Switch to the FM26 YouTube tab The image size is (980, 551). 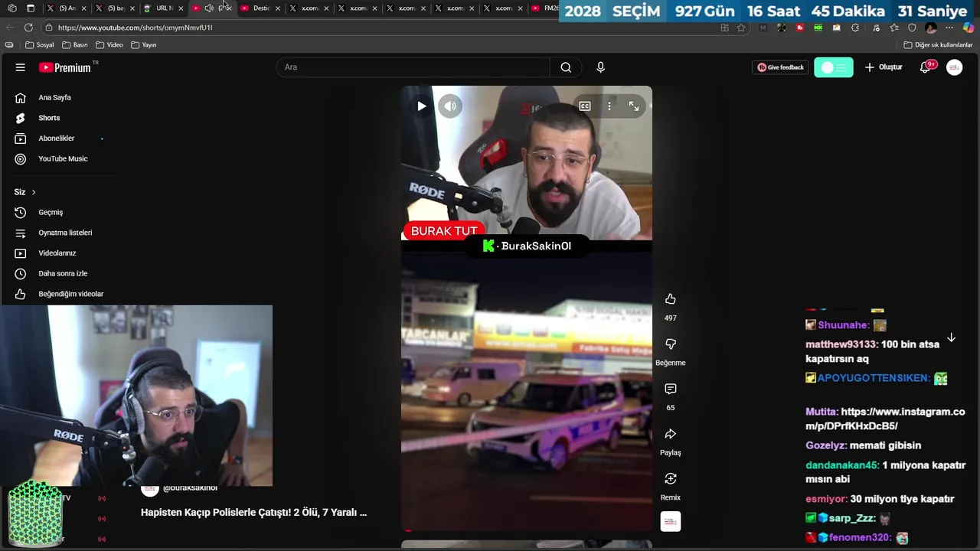(545, 8)
